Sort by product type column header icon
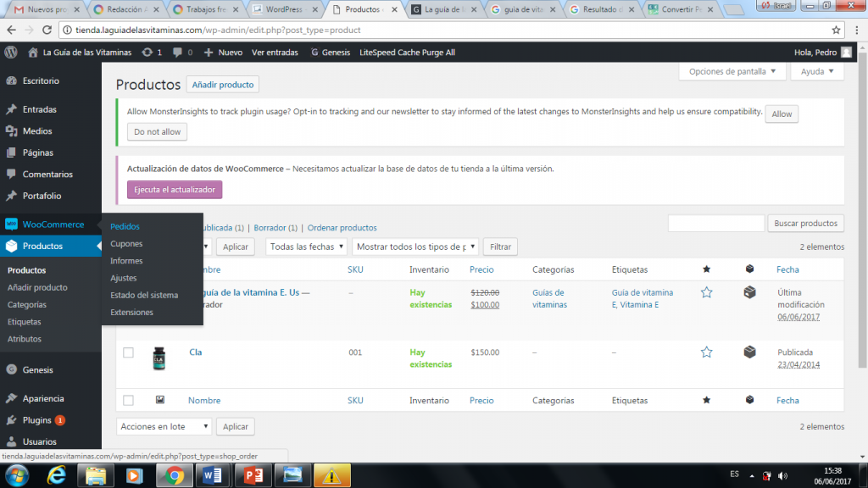Screen dimensions: 868x488 749,269
